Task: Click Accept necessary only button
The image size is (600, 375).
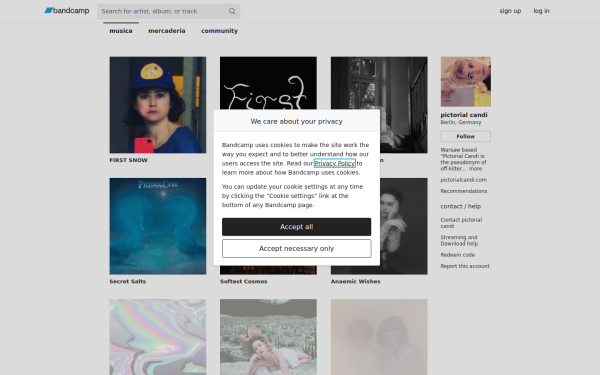Action: [x=297, y=249]
